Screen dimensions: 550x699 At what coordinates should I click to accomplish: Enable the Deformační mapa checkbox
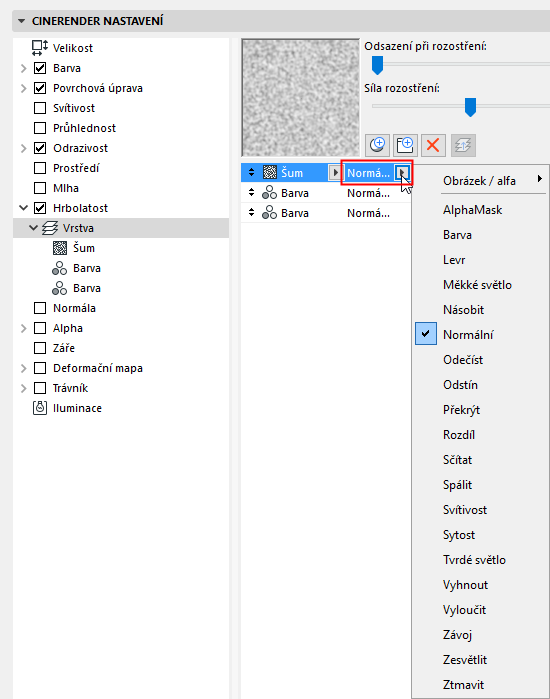[x=40, y=368]
